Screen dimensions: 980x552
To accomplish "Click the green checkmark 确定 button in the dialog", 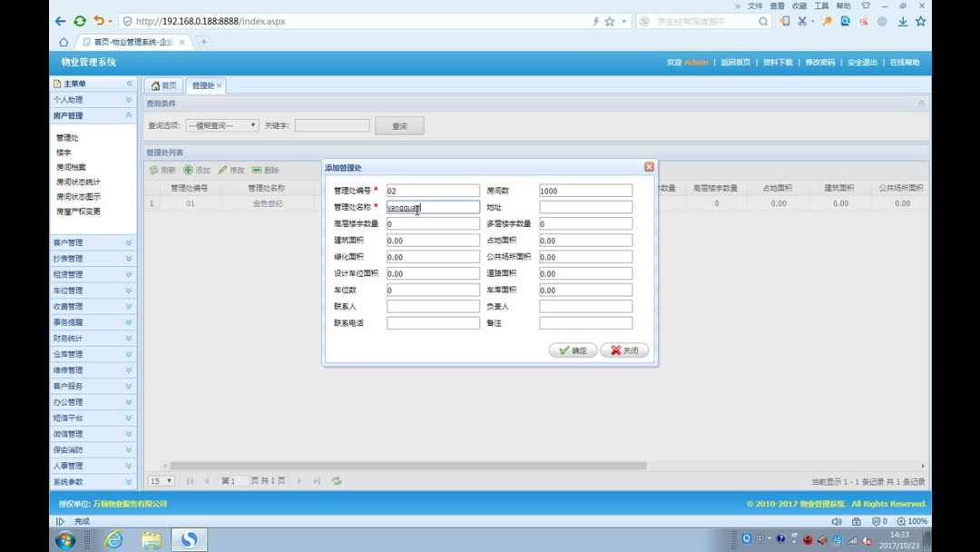I will 573,350.
